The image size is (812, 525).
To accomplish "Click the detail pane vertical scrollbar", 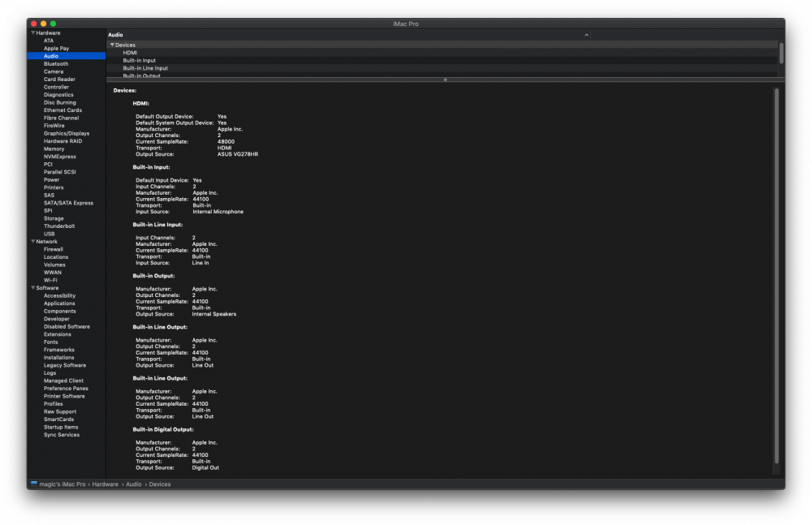I will click(776, 275).
